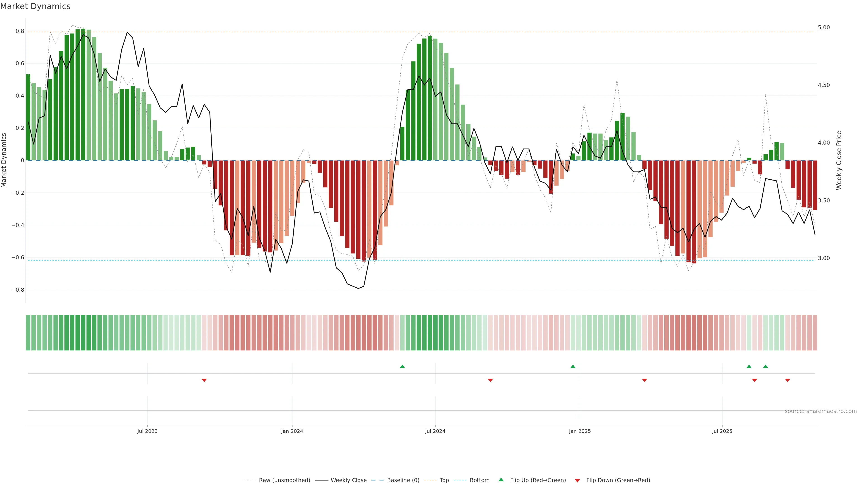Click the Raw (unsmoothed) legend entry
The width and height of the screenshot is (868, 488).
pos(284,480)
